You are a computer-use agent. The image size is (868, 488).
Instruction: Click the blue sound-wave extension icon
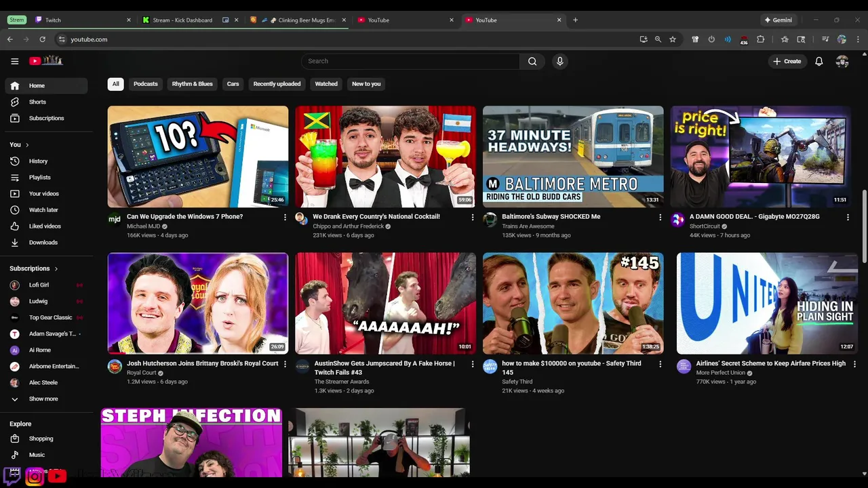pyautogui.click(x=728, y=39)
